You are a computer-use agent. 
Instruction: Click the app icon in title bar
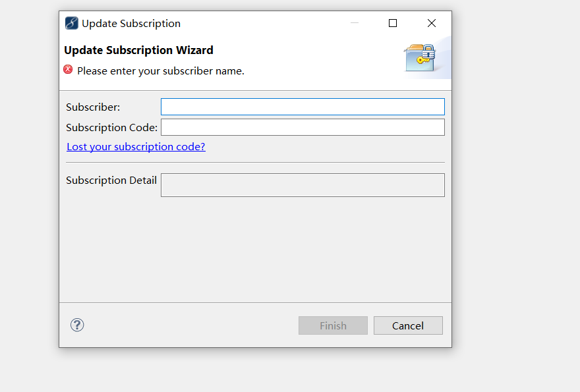click(71, 23)
